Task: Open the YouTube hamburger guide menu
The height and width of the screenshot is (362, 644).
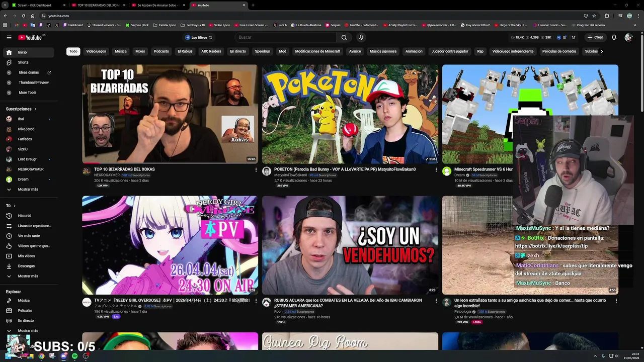Action: pos(9,37)
